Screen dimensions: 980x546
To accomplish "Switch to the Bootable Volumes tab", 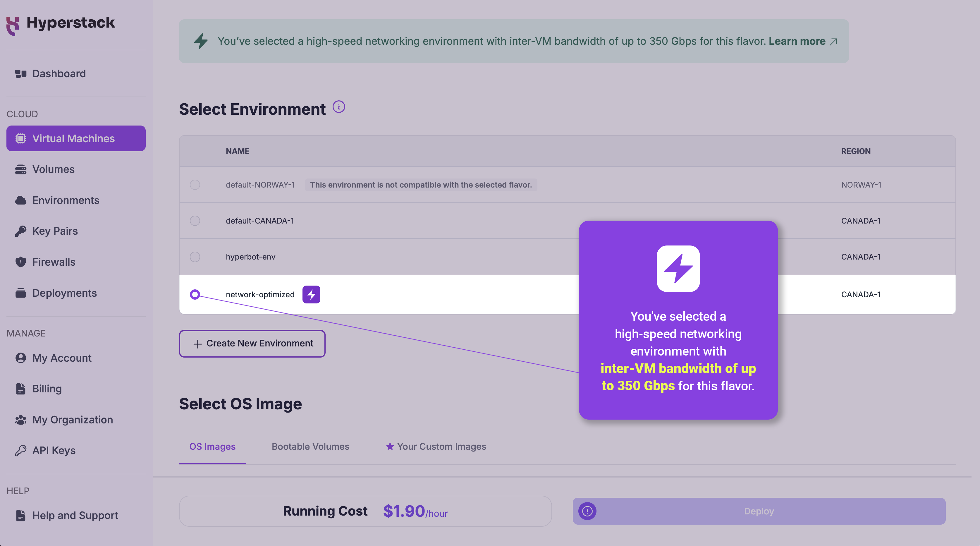I will point(310,446).
